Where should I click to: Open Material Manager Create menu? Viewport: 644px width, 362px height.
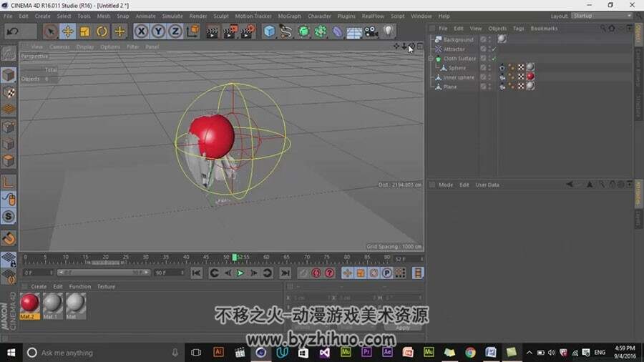tap(39, 286)
